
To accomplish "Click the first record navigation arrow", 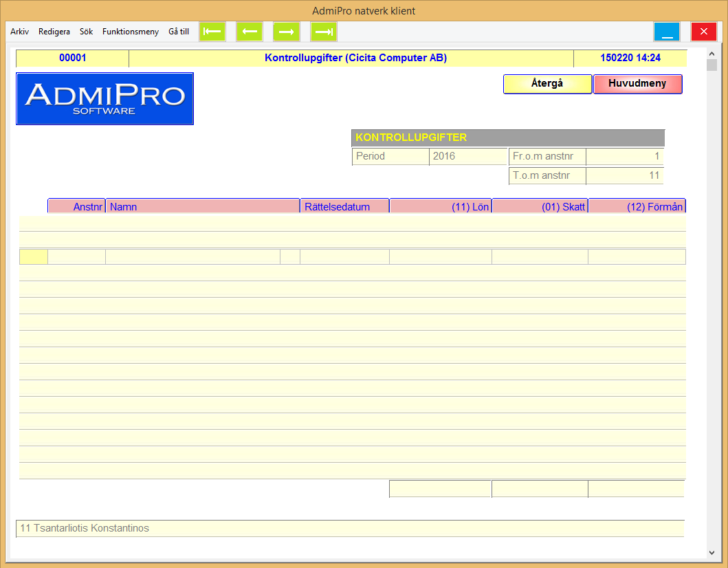I will [212, 32].
